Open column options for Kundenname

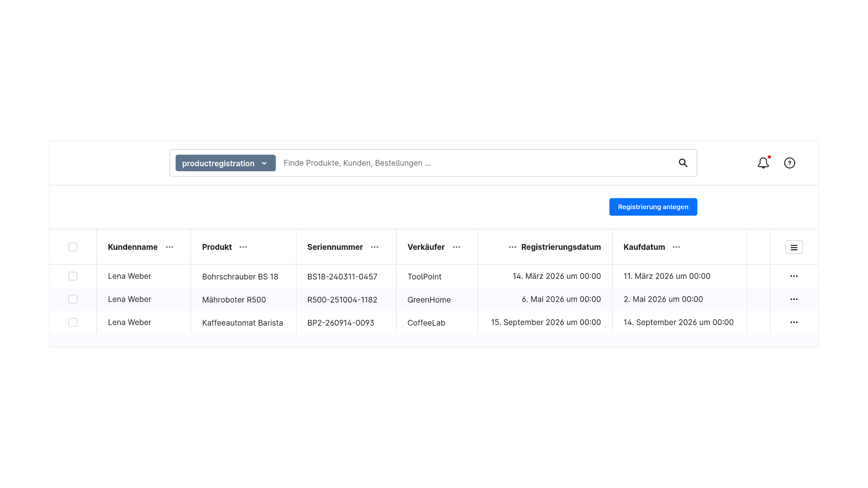(170, 247)
